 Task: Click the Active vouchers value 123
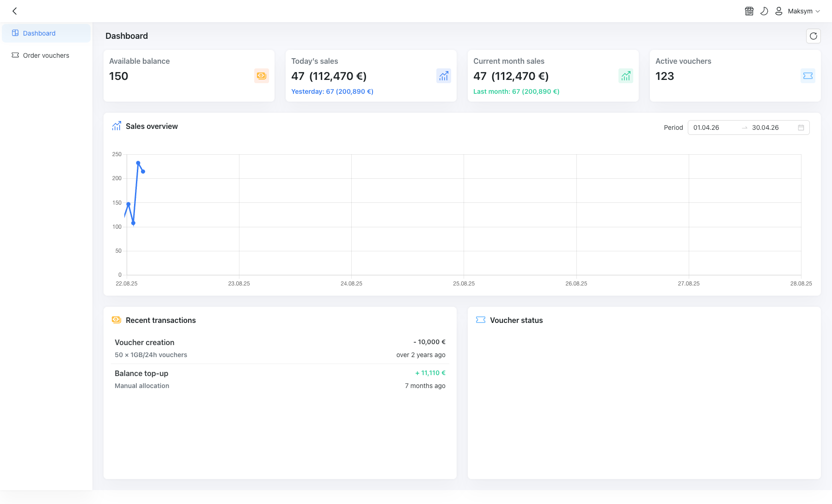[x=665, y=76]
